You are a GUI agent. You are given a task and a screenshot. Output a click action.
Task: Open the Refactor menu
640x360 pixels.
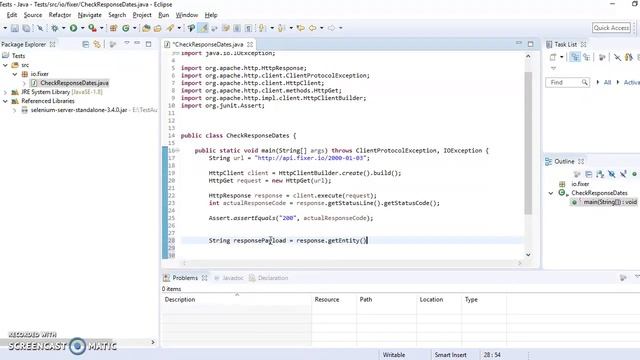[x=60, y=15]
